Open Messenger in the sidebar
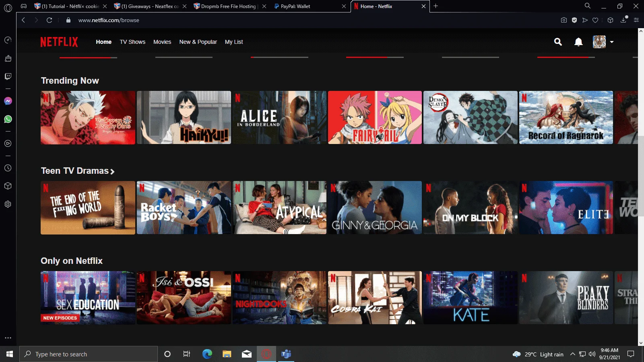The image size is (644, 362). tap(8, 101)
